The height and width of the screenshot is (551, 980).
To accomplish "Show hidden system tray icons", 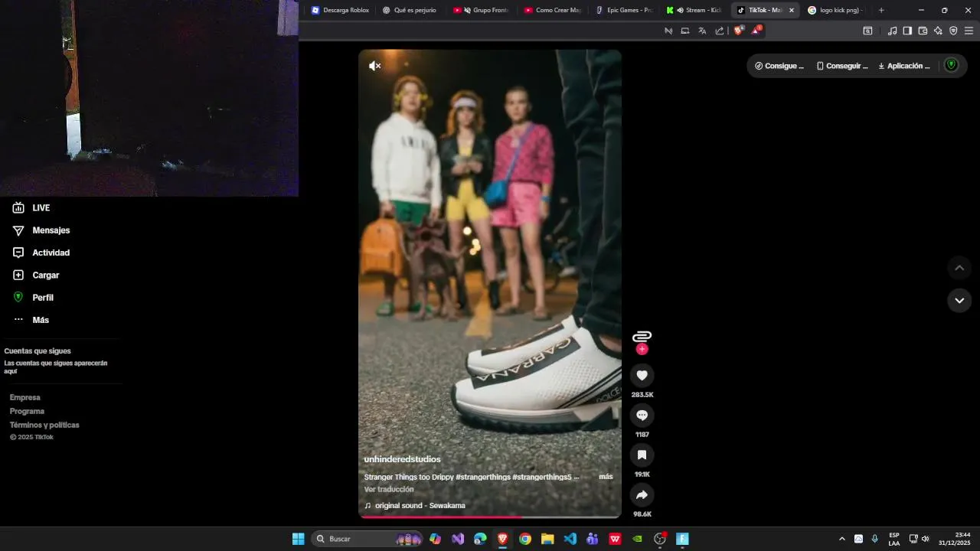I will [842, 539].
